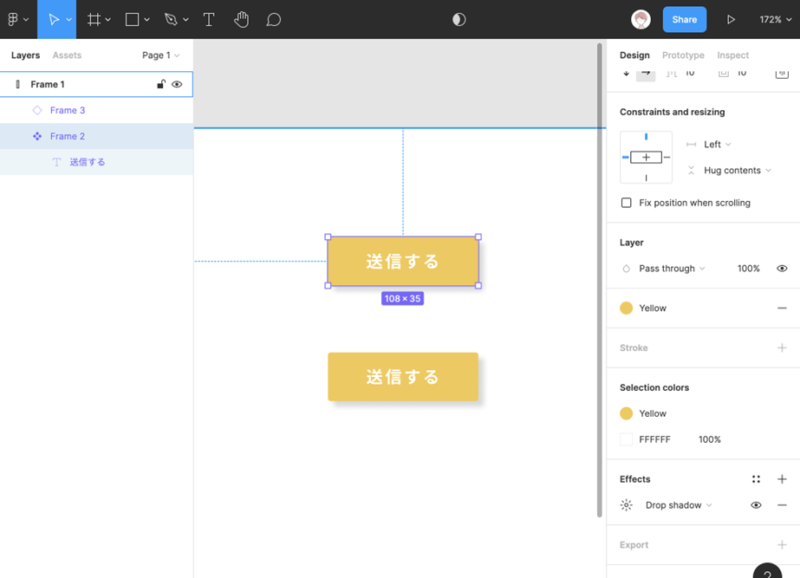Enable Fix position when scrolling checkbox
Viewport: 800px width, 578px height.
click(x=627, y=203)
